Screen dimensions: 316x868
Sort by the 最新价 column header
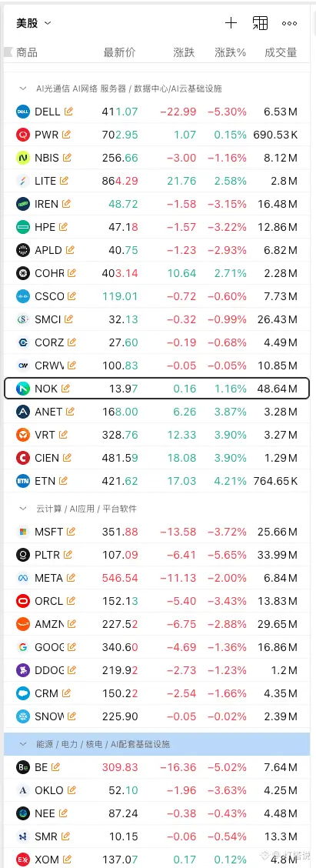point(119,52)
